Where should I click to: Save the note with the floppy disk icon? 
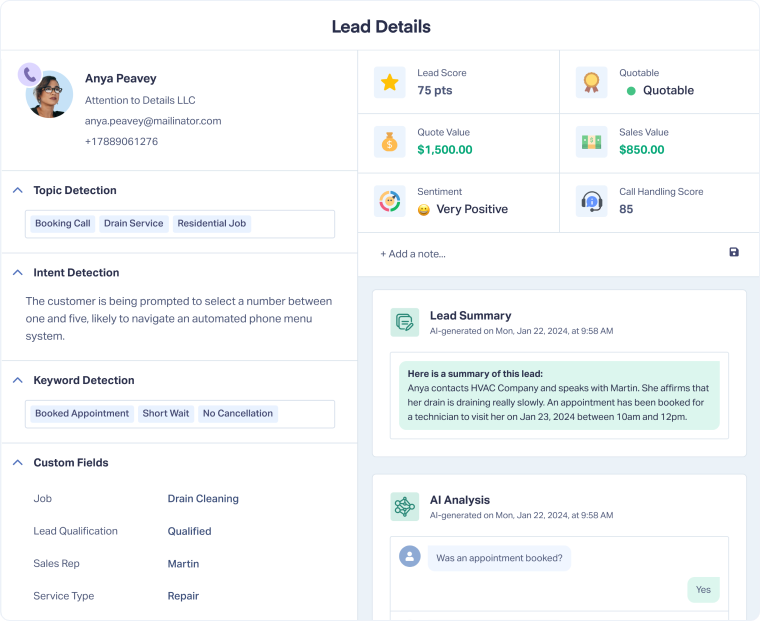click(x=734, y=253)
